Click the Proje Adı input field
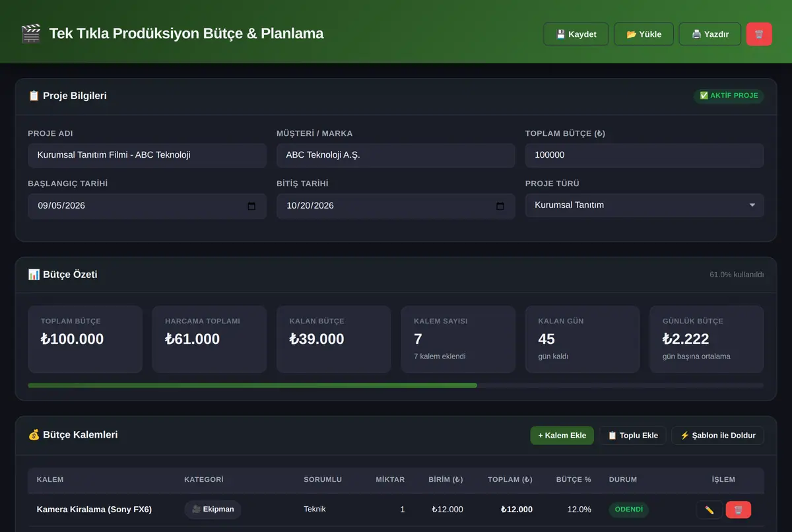792x532 pixels. (x=147, y=156)
